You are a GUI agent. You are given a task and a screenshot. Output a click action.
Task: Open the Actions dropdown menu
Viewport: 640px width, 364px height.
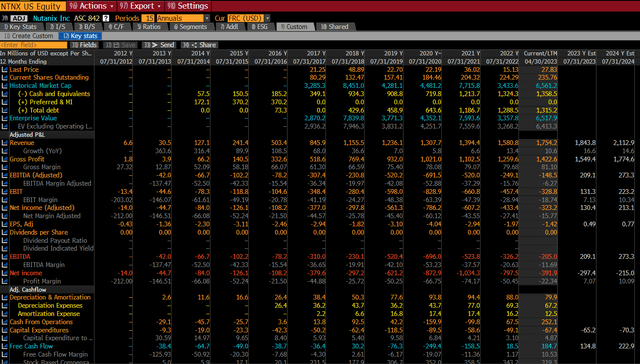tap(91, 6)
